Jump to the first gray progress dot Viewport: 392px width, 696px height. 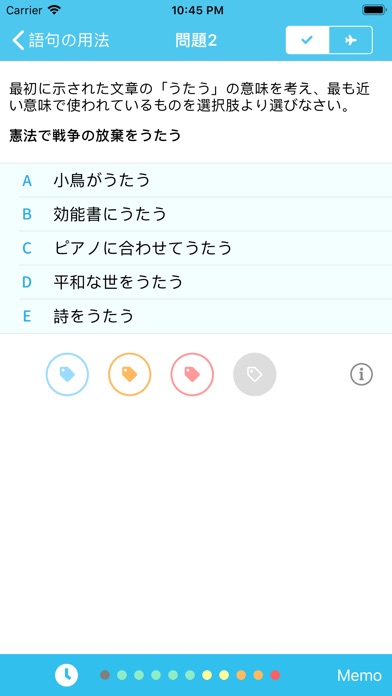pos(105,675)
